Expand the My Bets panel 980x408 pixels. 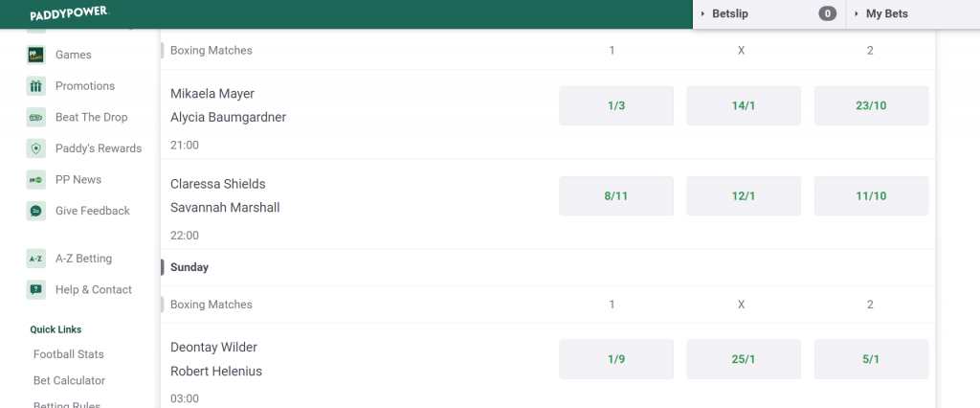(913, 13)
